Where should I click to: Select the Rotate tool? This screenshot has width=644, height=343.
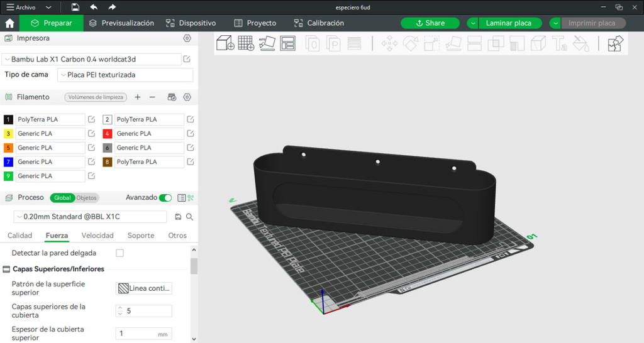(410, 43)
